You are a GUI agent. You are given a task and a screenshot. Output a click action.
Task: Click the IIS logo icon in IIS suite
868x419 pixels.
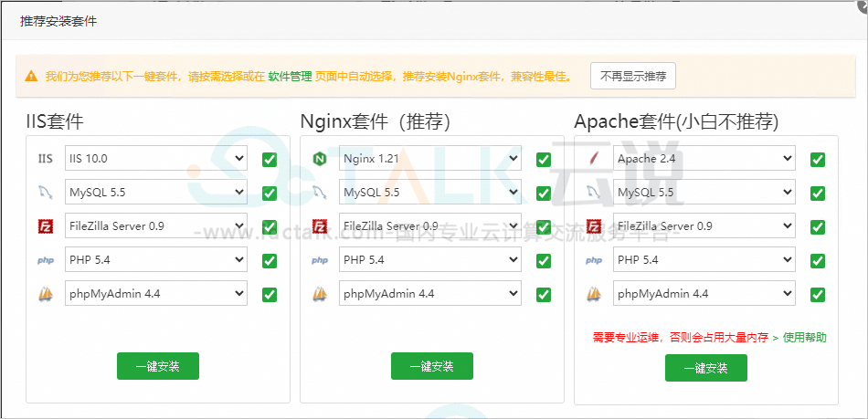(x=46, y=159)
